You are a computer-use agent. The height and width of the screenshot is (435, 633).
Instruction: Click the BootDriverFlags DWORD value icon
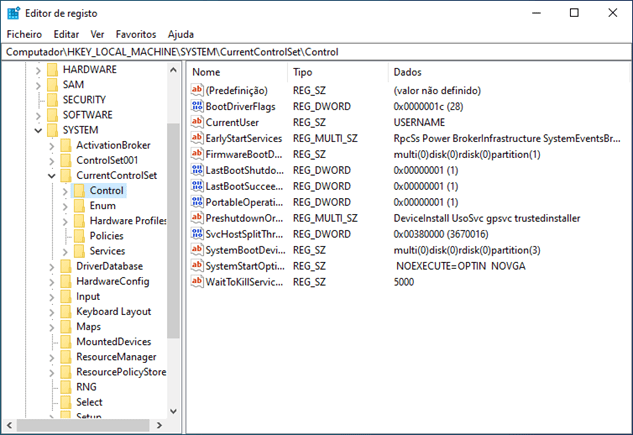[197, 106]
